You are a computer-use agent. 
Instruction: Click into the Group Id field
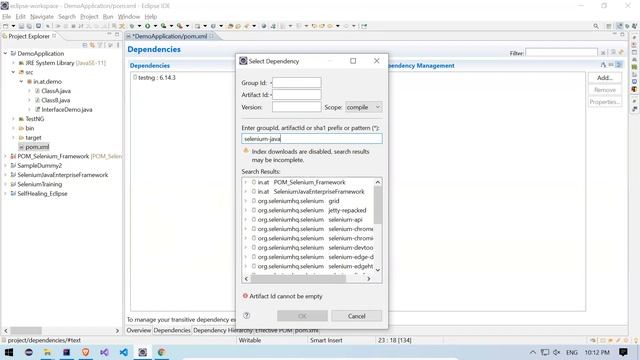[297, 83]
